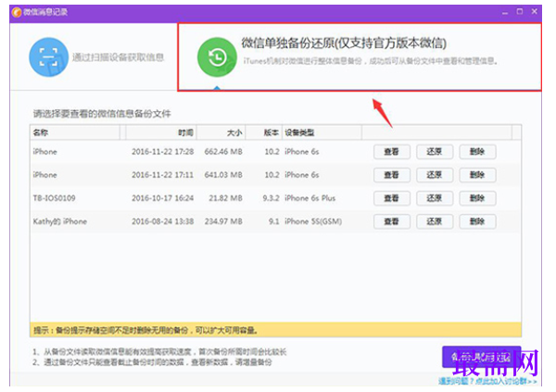Sort by 时间 column header
This screenshot has height=392, width=556.
pos(161,133)
